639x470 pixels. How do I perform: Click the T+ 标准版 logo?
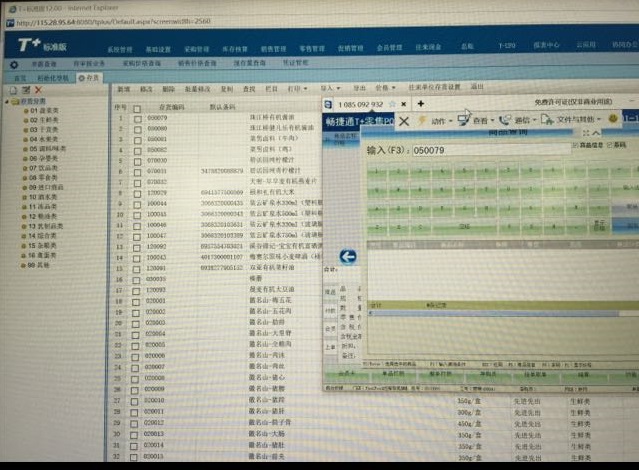pos(42,45)
